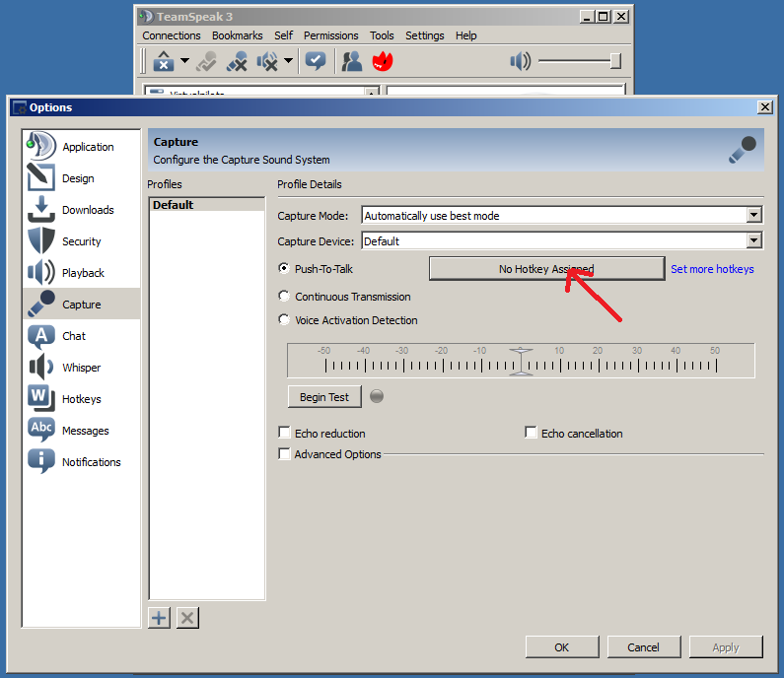Close the Options dialog with X

[765, 106]
